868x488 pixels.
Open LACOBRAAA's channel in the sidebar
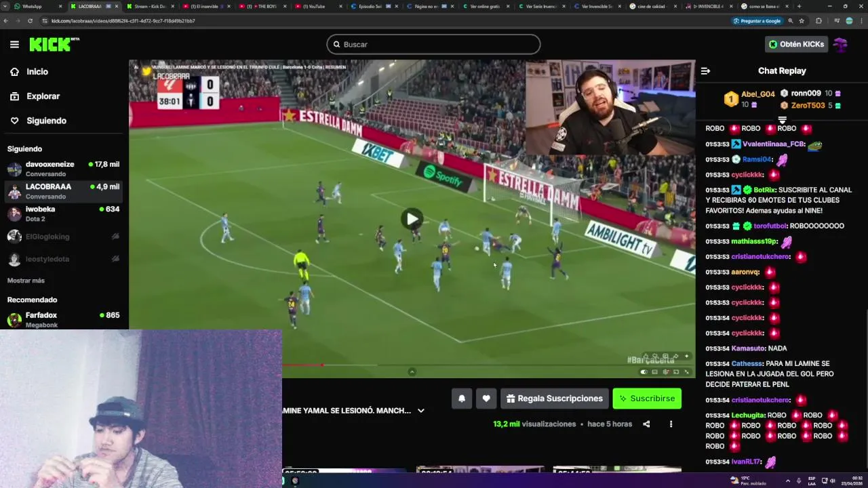64,191
